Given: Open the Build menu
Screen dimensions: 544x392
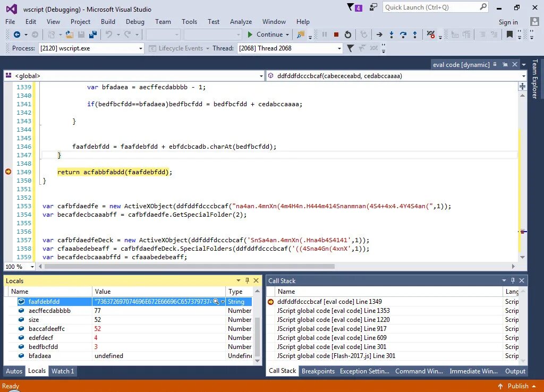Looking at the screenshot, I should [108, 21].
